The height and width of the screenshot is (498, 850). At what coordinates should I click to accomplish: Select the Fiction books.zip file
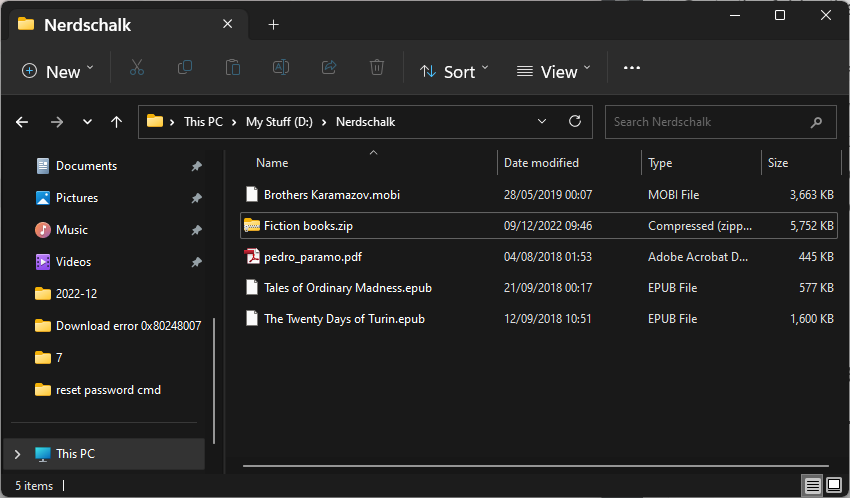[308, 226]
